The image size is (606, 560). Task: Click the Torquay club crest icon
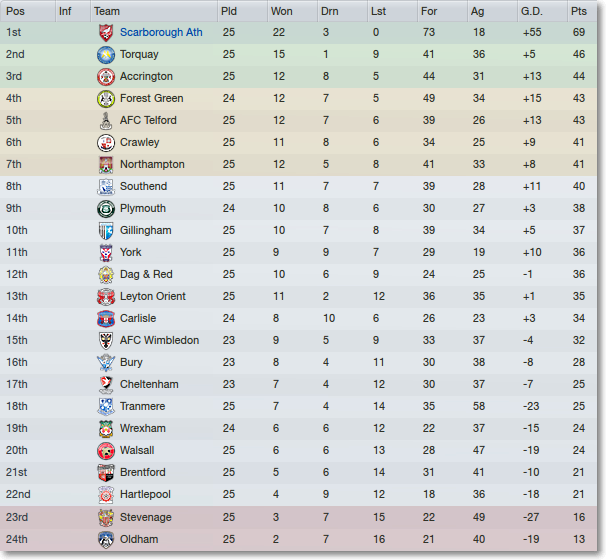[106, 54]
